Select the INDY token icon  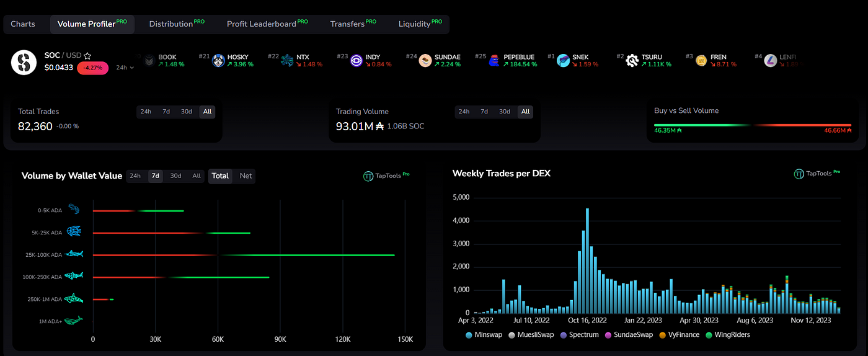pos(356,60)
